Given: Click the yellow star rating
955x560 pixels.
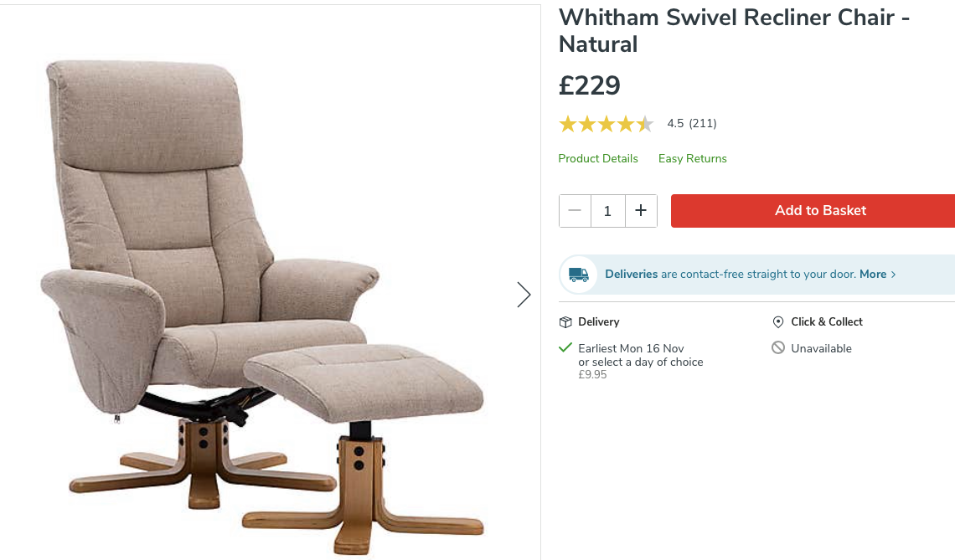Looking at the screenshot, I should (606, 124).
